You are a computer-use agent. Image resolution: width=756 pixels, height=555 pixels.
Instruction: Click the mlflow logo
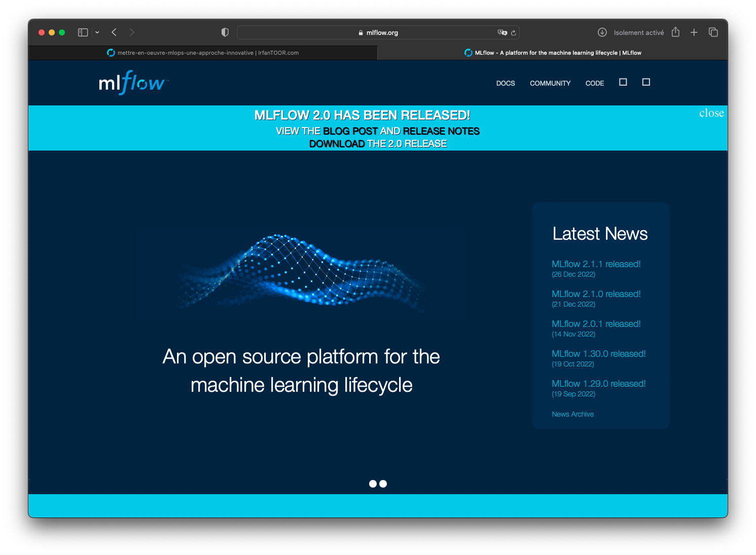coord(133,82)
